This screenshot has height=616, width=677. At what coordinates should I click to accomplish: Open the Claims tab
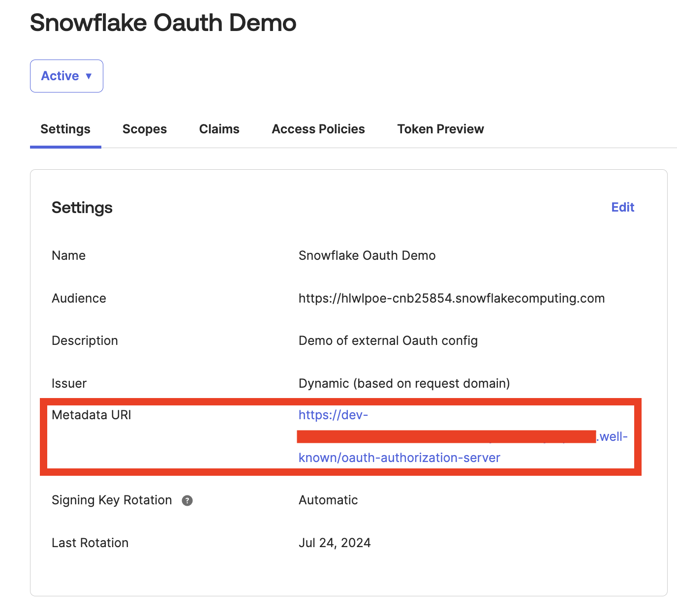[x=219, y=129]
